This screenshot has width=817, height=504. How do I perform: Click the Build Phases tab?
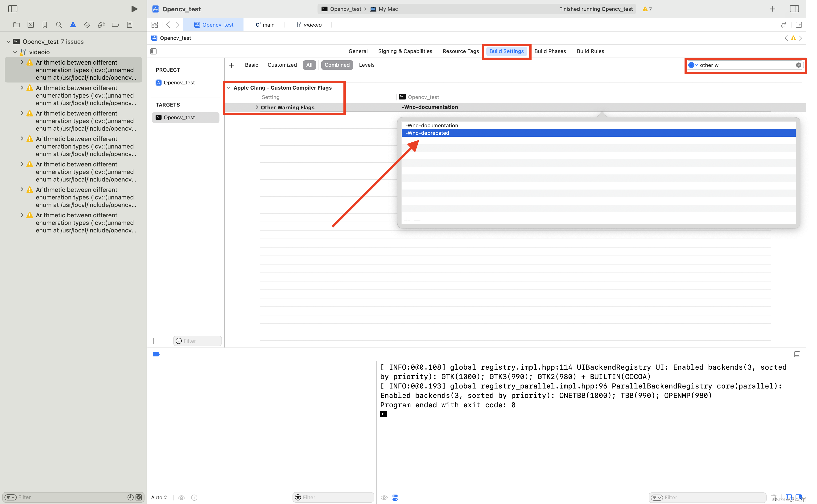550,51
